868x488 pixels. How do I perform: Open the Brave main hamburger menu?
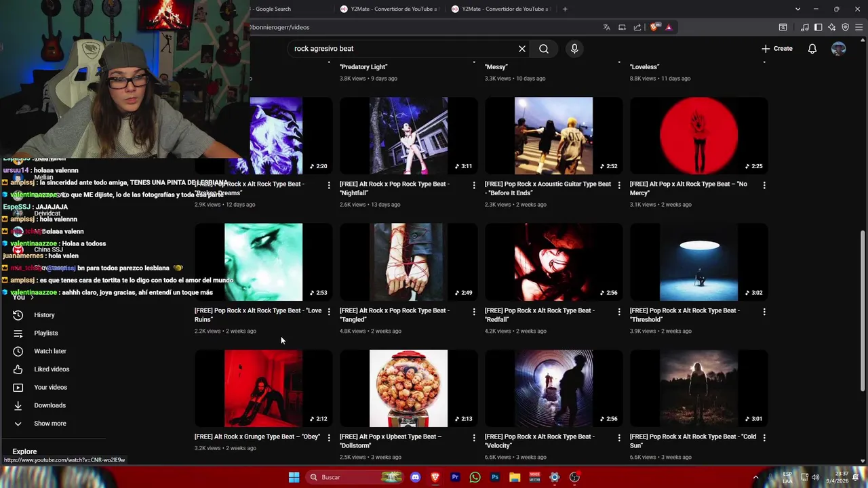pos(859,27)
